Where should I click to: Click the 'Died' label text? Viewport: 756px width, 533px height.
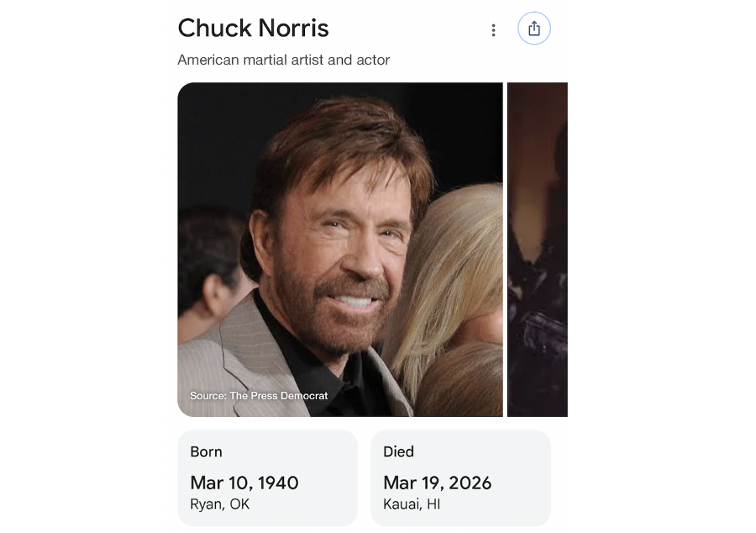(x=398, y=451)
